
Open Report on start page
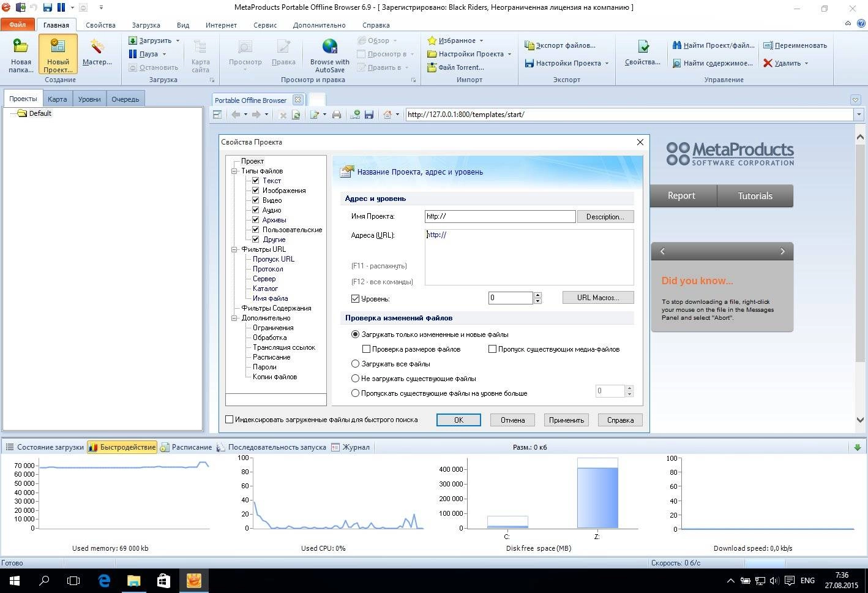681,195
